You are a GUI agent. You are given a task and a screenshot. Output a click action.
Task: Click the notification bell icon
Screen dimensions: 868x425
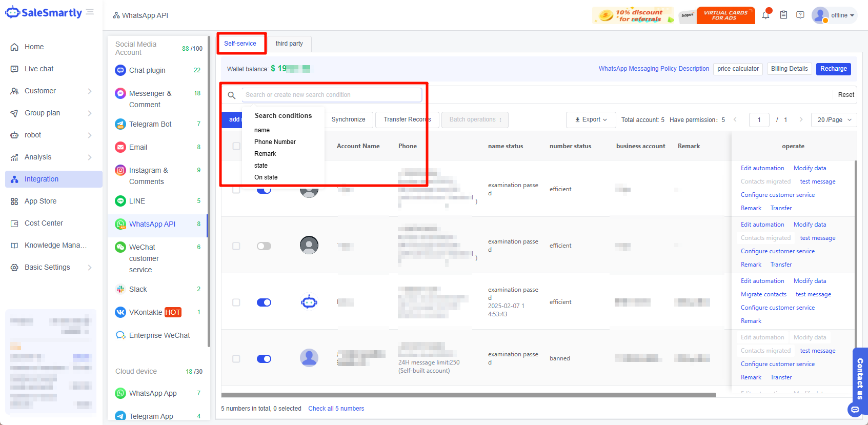coord(765,15)
